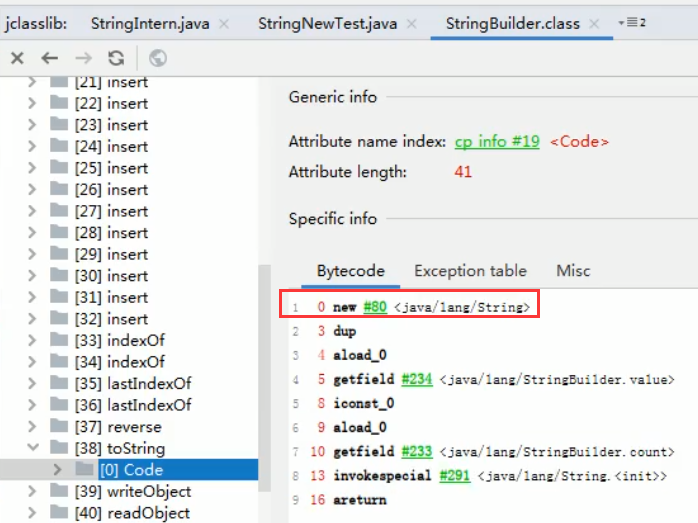Click folder icon of [0] Code
The width and height of the screenshot is (698, 523).
(84, 468)
